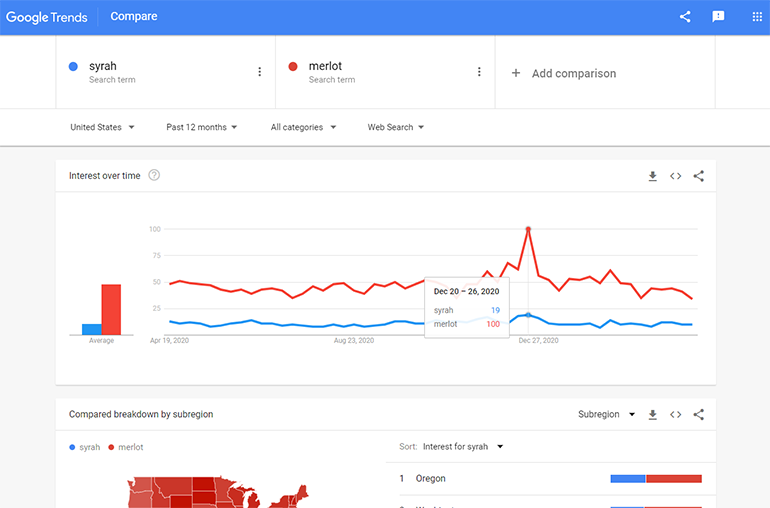
Task: Change the Web Search type dropdown
Action: (395, 127)
